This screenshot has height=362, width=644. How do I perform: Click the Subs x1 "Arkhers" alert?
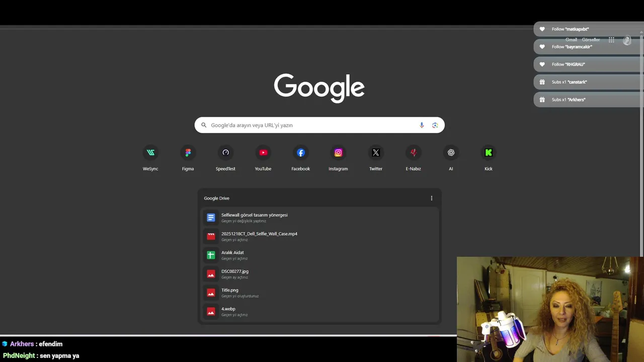pos(589,100)
